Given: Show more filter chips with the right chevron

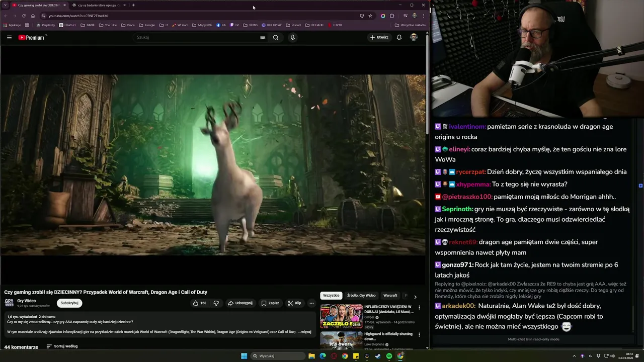Looking at the screenshot, I should click(x=415, y=297).
